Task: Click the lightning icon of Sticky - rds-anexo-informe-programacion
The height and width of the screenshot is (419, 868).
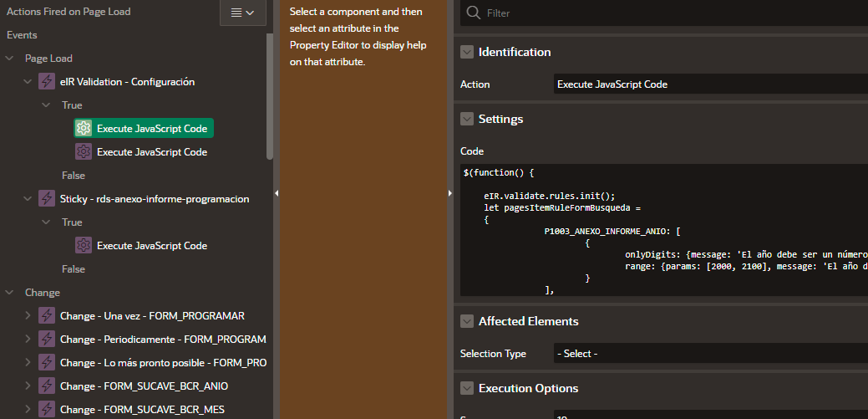Action: (x=48, y=199)
